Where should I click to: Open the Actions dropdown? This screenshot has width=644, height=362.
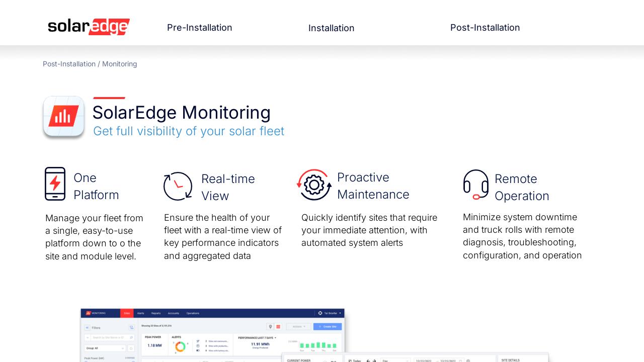298,326
